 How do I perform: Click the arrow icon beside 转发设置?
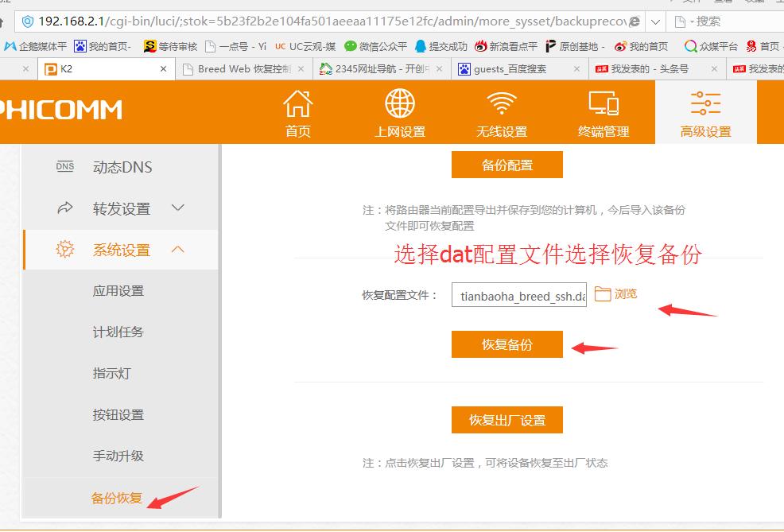click(x=64, y=208)
